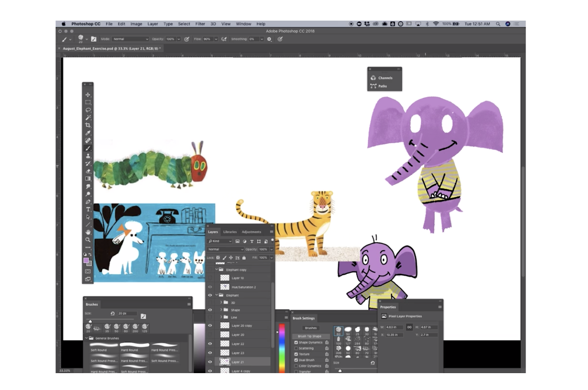This screenshot has width=588, height=390.
Task: Collapse General Brushes folder
Action: click(x=87, y=338)
